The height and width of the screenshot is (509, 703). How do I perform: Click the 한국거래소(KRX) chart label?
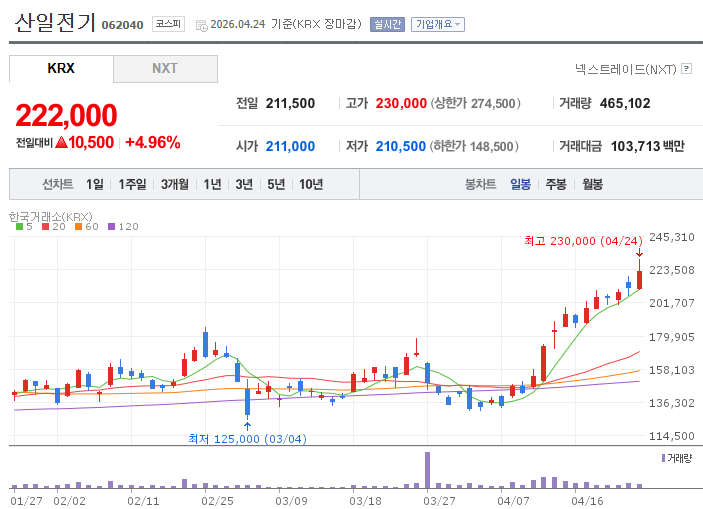[x=51, y=217]
